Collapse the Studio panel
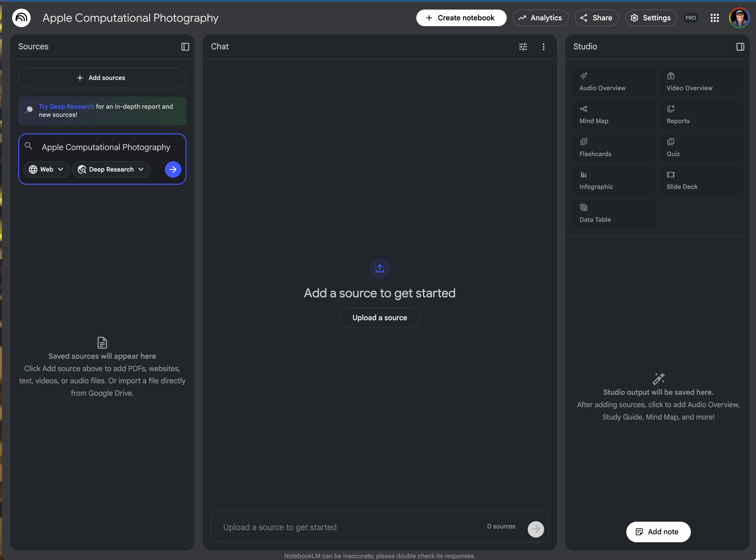Image resolution: width=756 pixels, height=560 pixels. [x=740, y=47]
